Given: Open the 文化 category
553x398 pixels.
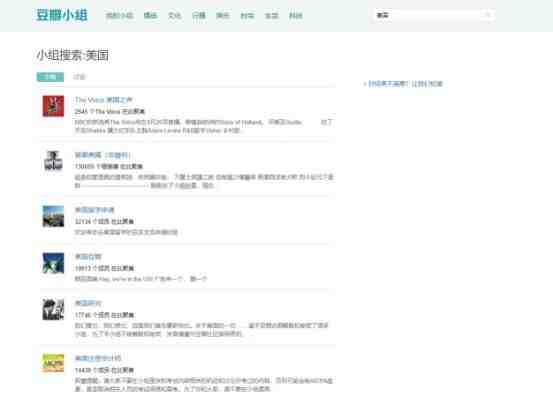Looking at the screenshot, I should [x=175, y=16].
